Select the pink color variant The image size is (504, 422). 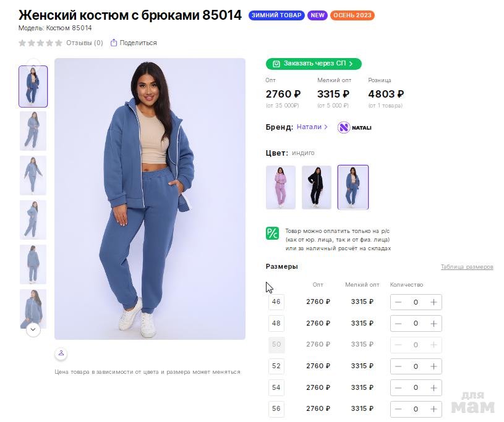(x=281, y=187)
